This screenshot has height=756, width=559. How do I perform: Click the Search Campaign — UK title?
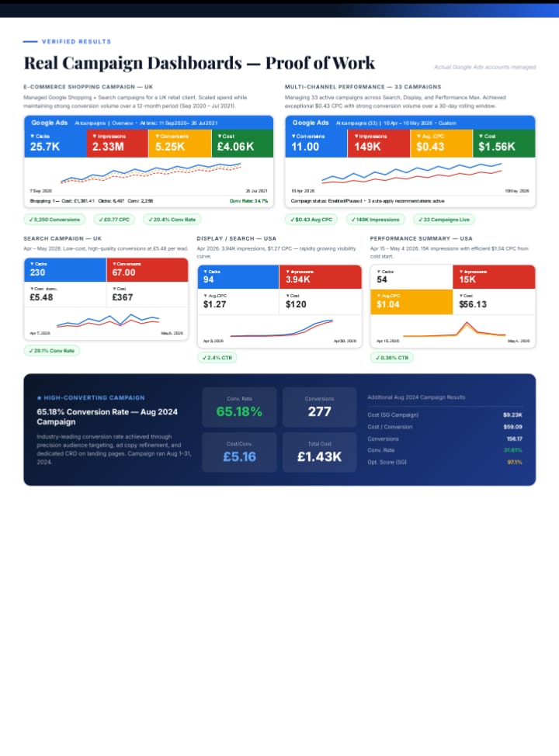63,238
